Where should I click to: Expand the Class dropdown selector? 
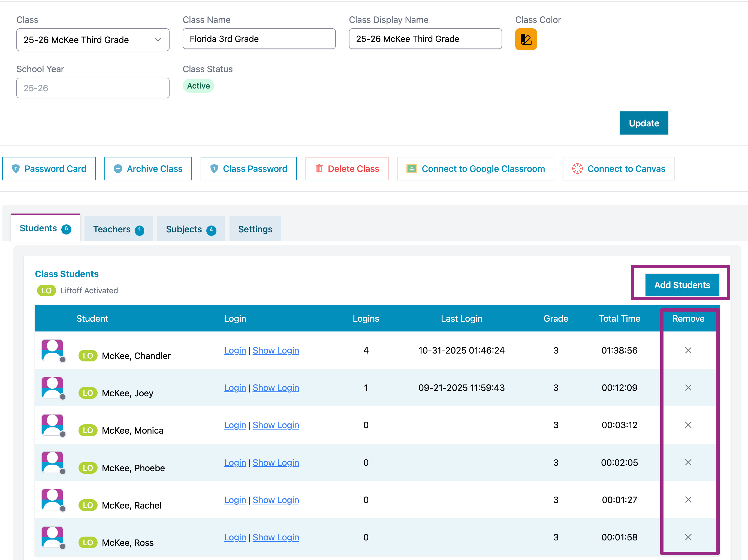(x=93, y=40)
